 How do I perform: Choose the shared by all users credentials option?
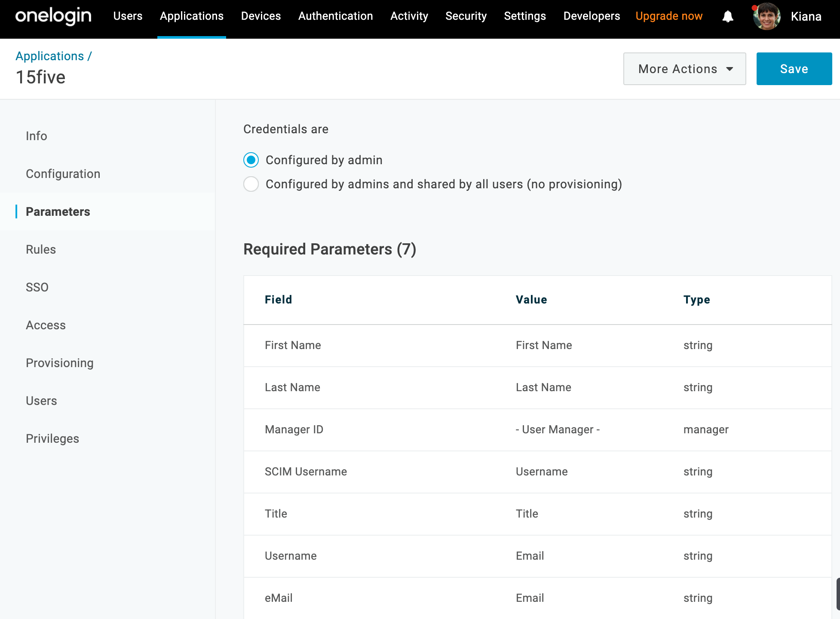click(251, 184)
